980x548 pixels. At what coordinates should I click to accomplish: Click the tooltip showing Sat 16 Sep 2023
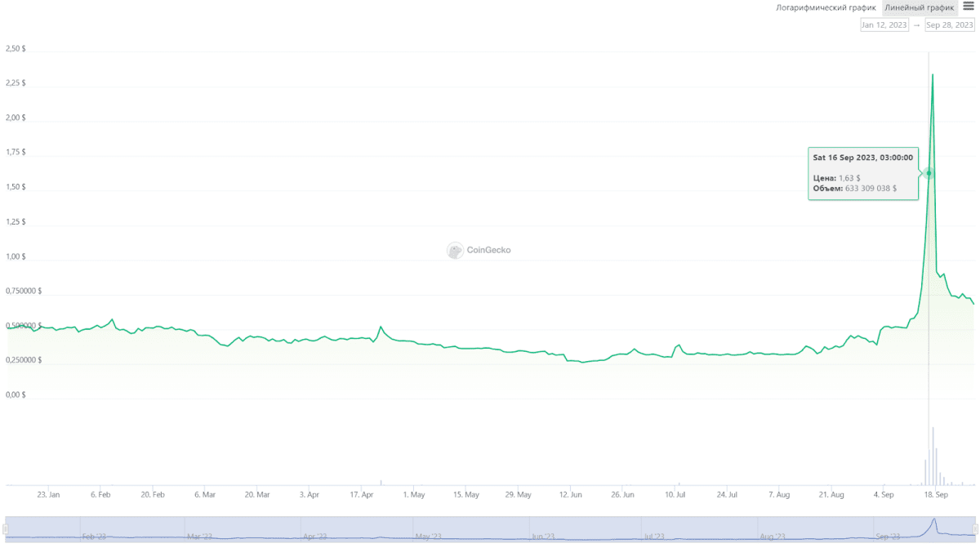tap(863, 174)
